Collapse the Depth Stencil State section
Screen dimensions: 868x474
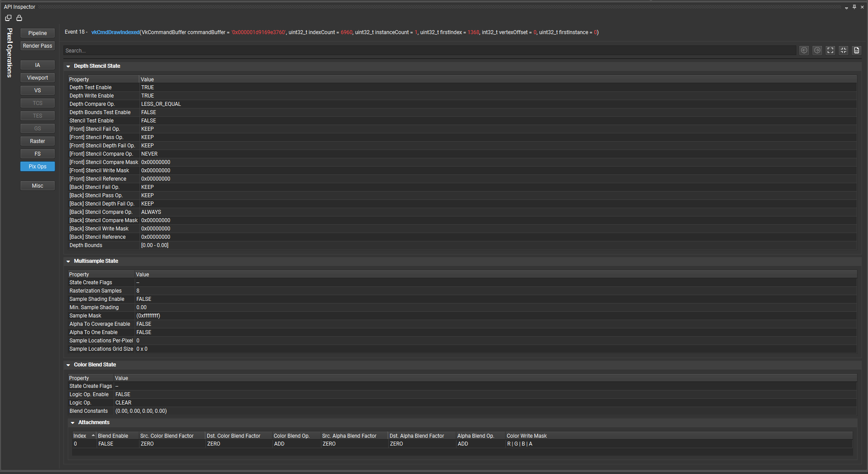tap(69, 66)
